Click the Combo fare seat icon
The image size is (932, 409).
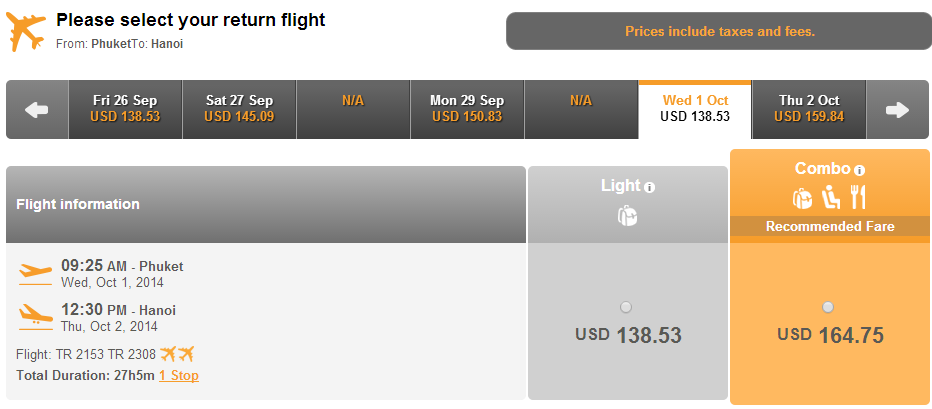830,198
